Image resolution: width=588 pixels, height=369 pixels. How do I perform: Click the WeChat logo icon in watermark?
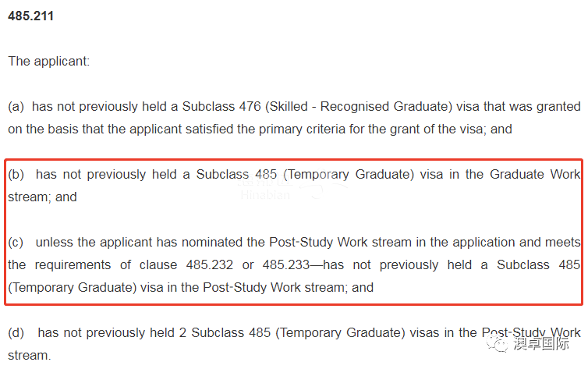click(498, 343)
